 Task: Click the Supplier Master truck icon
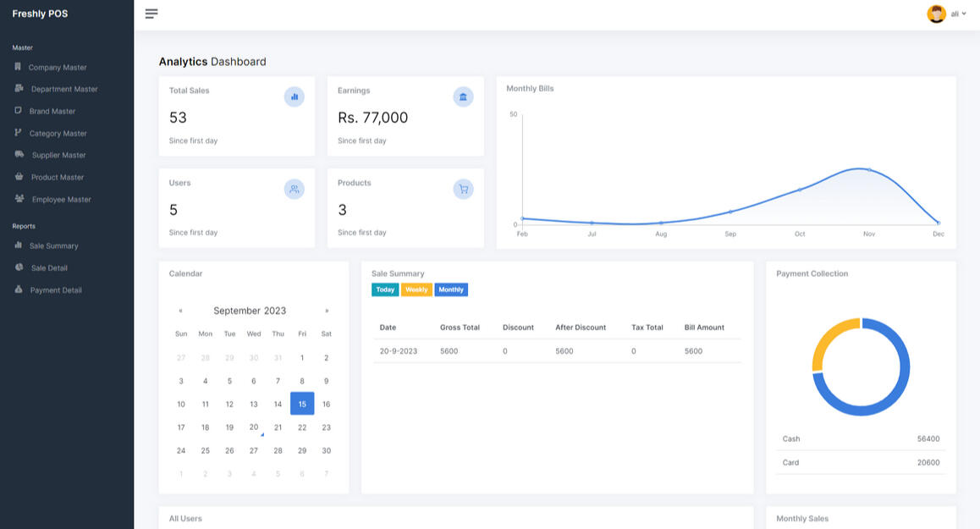(x=19, y=155)
